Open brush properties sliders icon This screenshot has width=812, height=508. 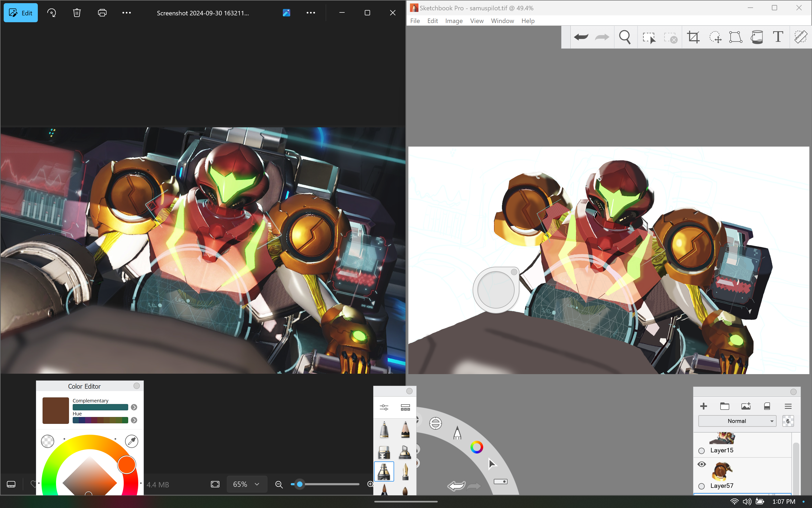point(384,407)
